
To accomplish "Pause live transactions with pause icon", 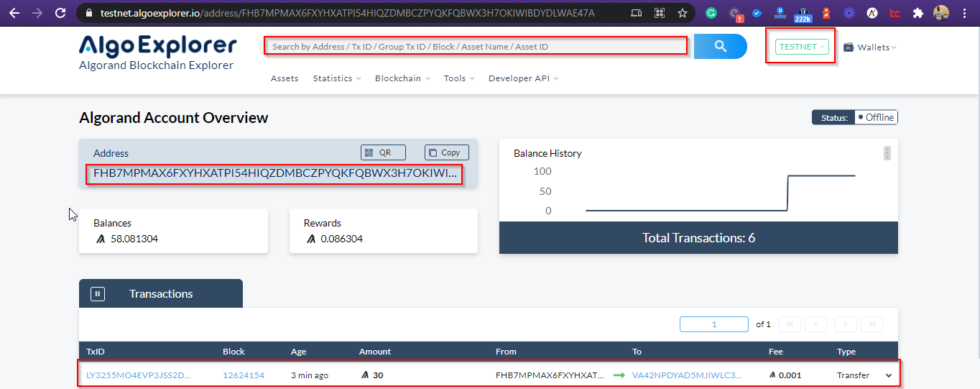I will point(98,293).
